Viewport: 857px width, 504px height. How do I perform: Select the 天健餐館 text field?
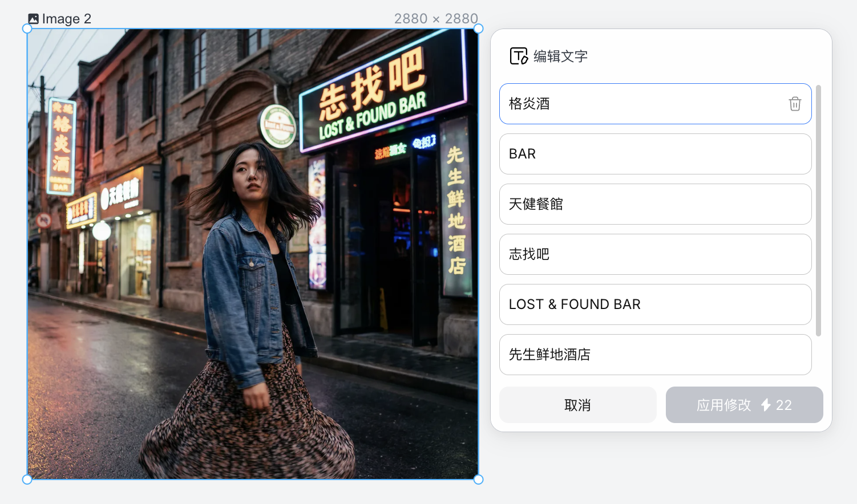pyautogui.click(x=655, y=204)
